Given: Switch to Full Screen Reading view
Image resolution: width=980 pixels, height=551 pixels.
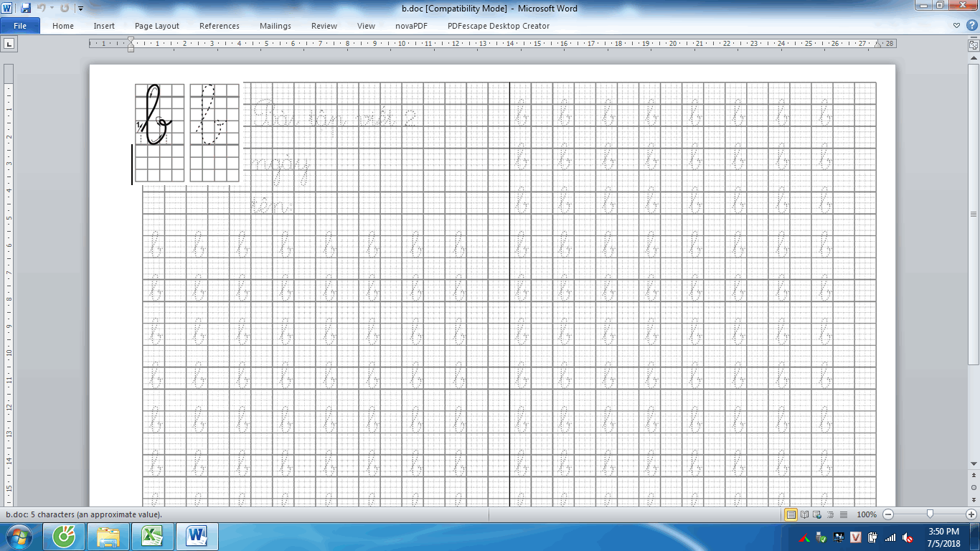Looking at the screenshot, I should [804, 514].
